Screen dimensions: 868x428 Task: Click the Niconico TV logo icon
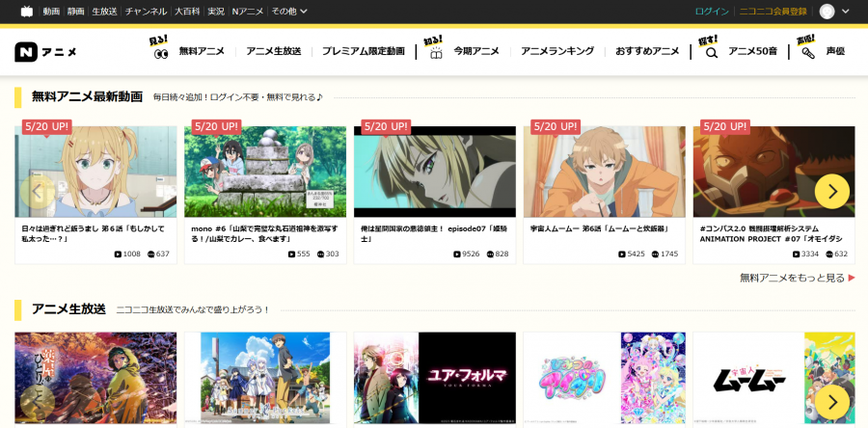[x=27, y=12]
